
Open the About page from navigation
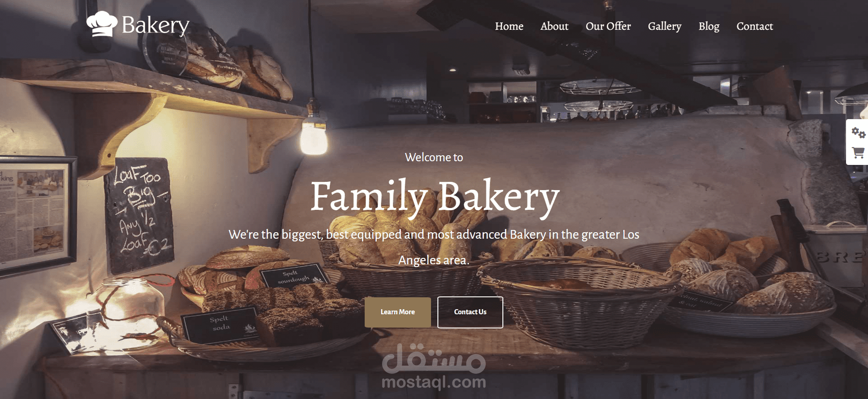click(554, 26)
